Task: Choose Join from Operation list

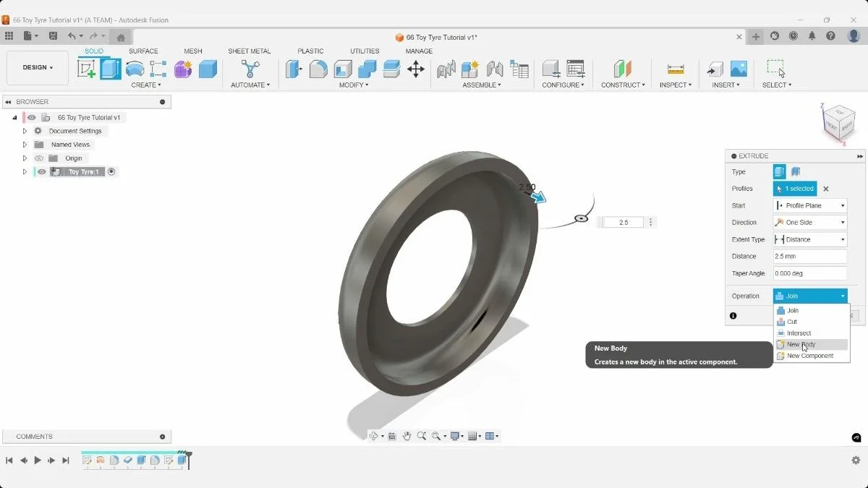Action: (x=811, y=310)
